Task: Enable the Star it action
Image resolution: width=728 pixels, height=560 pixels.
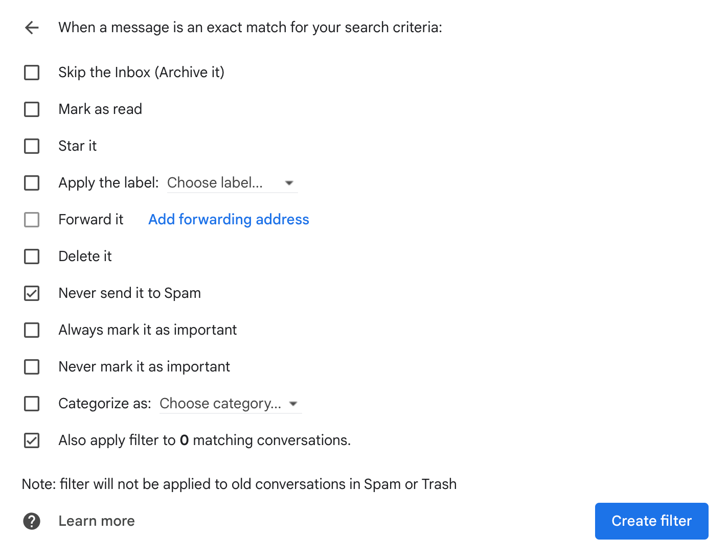Action: 32,146
